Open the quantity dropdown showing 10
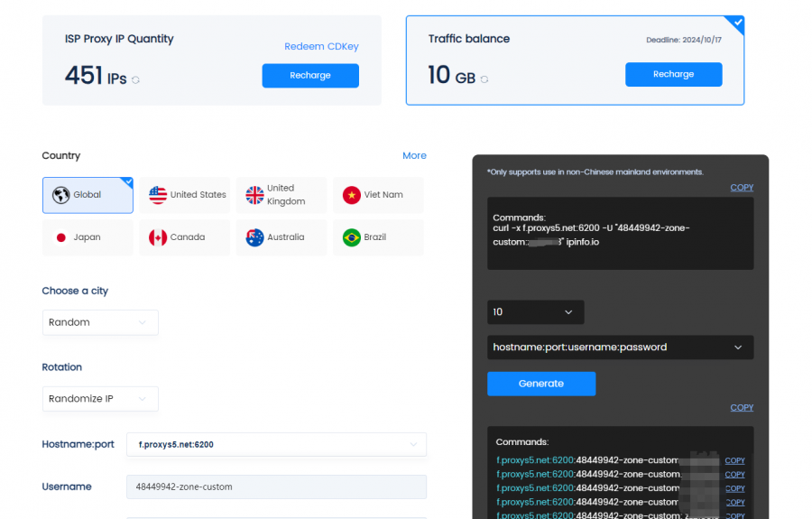 click(535, 311)
